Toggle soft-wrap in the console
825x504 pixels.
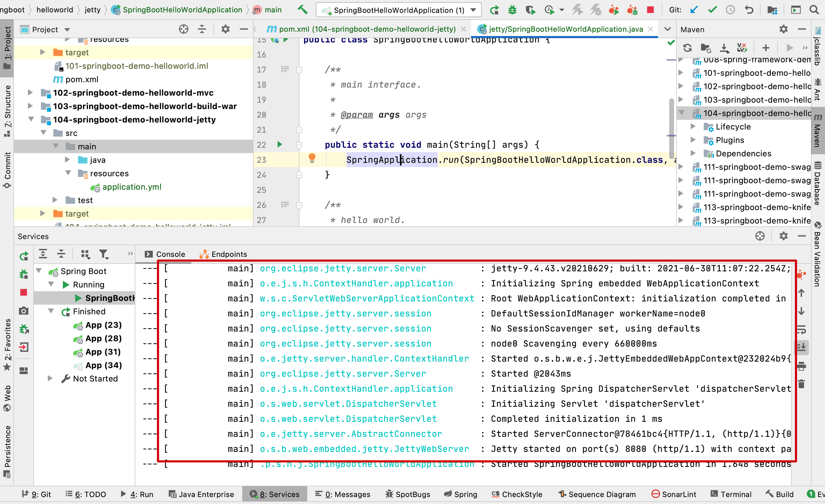[x=801, y=330]
